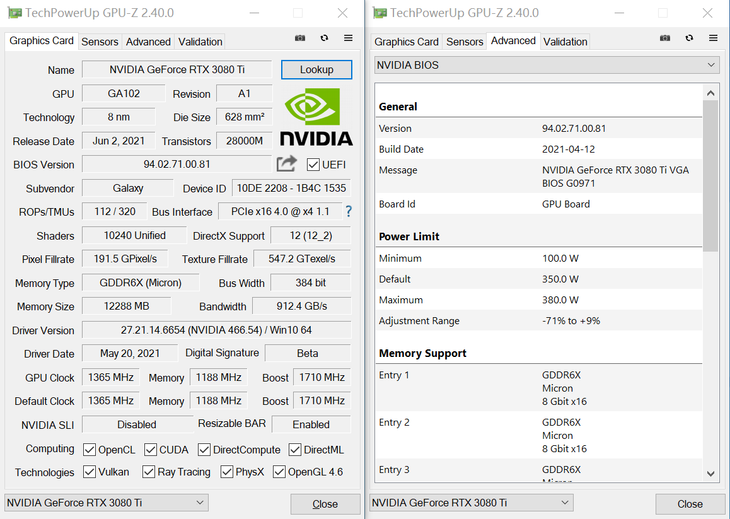
Task: Select Graphics Card tab in left window
Action: [x=41, y=41]
